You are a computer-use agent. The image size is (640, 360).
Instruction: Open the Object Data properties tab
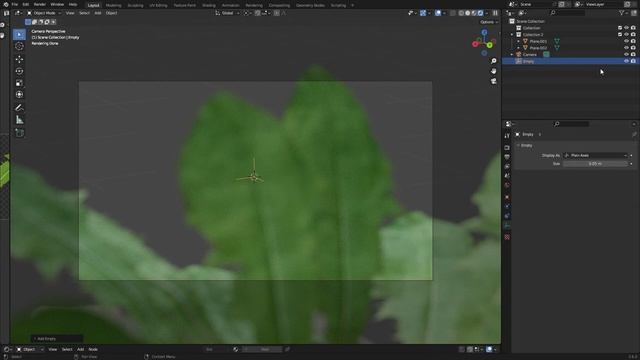coord(507,225)
